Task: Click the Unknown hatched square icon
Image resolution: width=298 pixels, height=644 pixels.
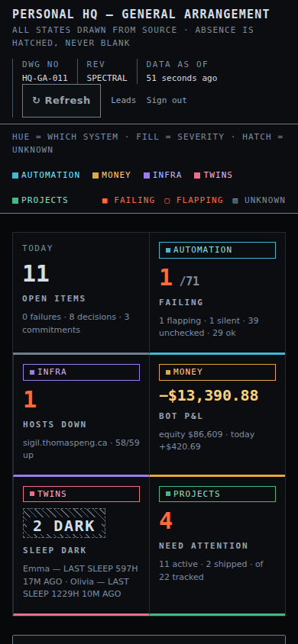Action: click(235, 201)
